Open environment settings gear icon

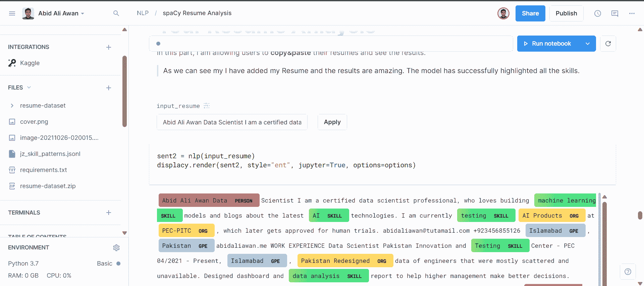(116, 247)
